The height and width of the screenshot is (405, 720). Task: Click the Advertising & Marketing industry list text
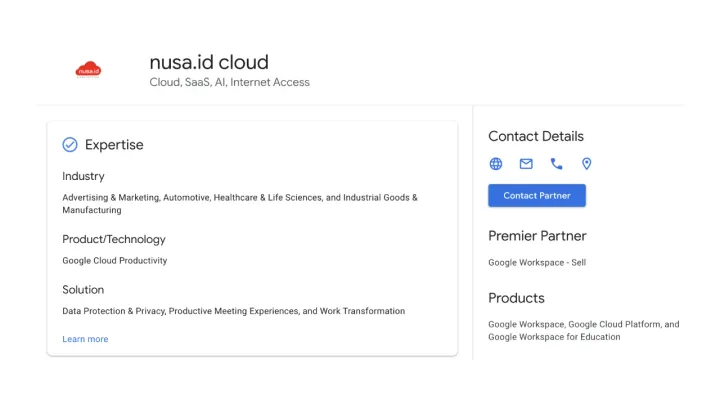click(240, 203)
